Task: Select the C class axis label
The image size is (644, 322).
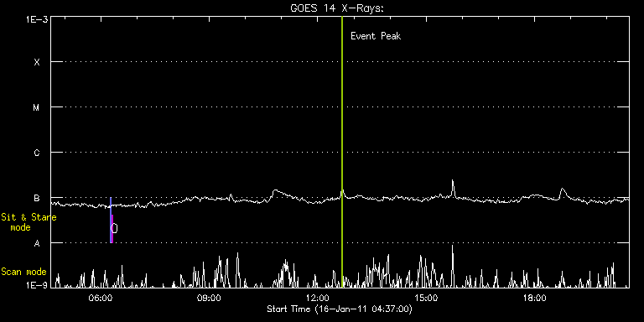Action: point(37,153)
